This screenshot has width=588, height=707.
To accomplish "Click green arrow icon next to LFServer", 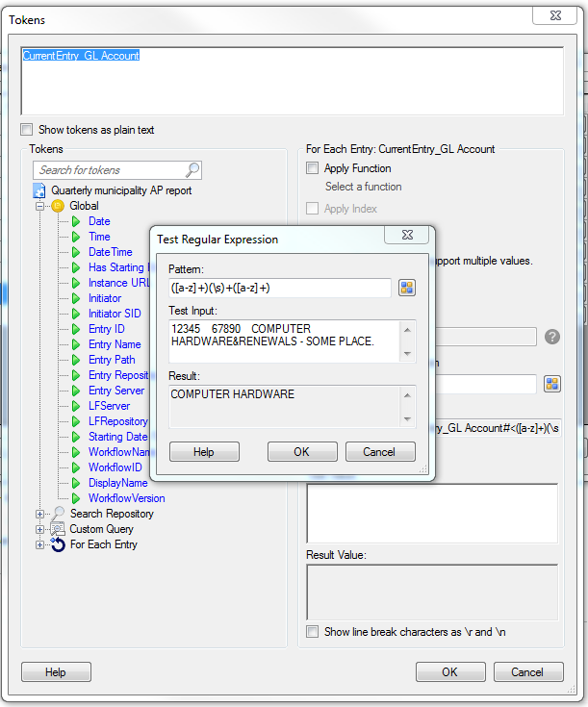I will 76,406.
